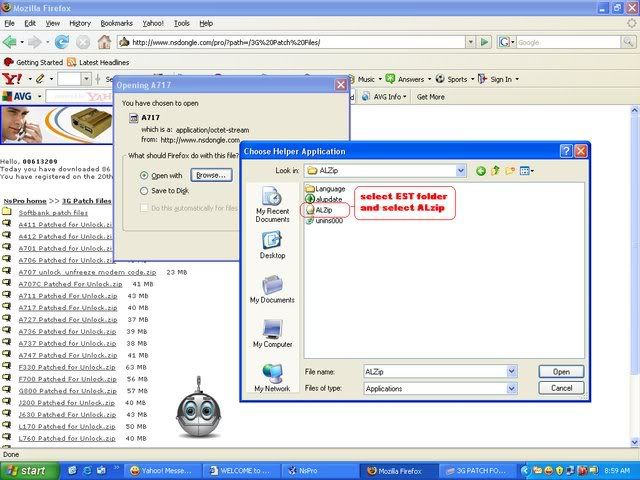Expand the Files of type dropdown
The width and height of the screenshot is (640, 480).
coord(512,389)
